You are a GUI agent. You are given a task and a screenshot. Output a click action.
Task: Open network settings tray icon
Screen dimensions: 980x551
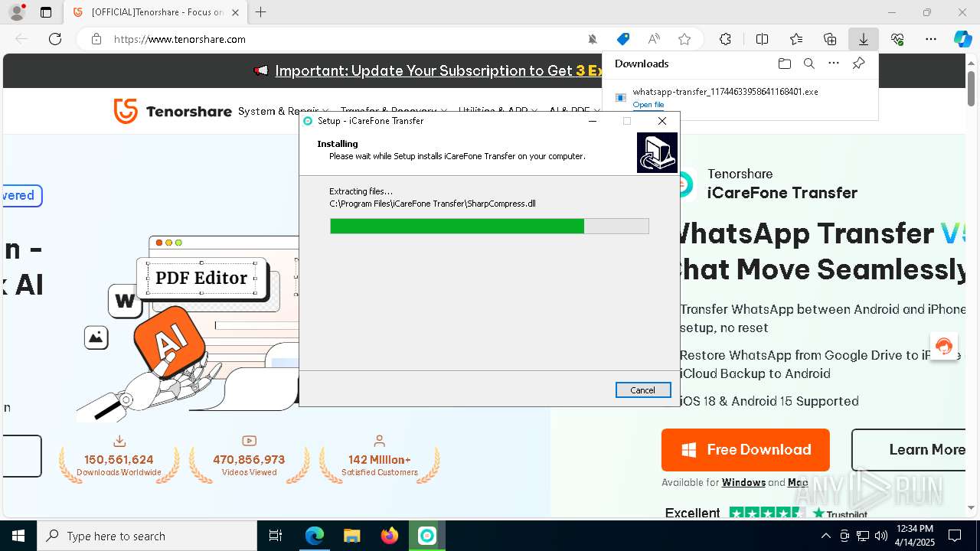863,536
